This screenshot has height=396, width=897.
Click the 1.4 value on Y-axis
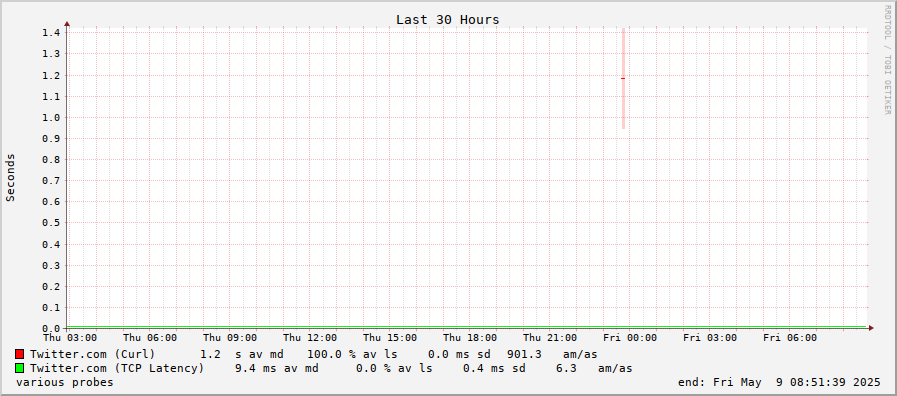[x=51, y=33]
